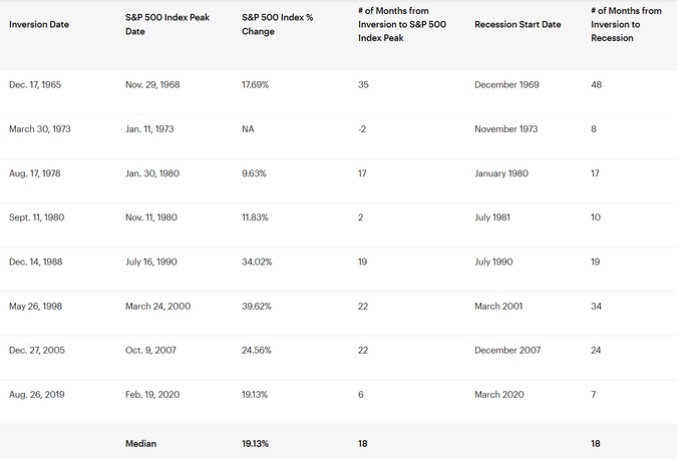Click the 11.83% change cell

[256, 218]
